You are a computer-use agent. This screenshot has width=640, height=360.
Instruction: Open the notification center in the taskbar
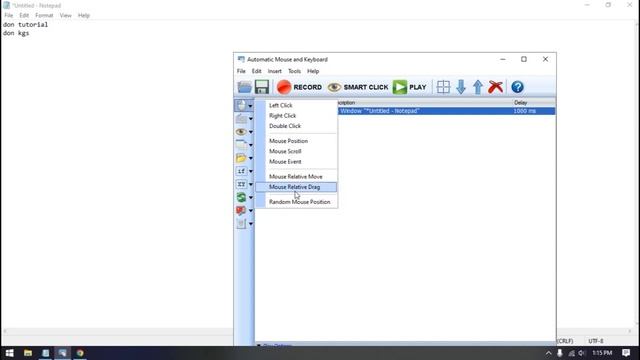pyautogui.click(x=626, y=353)
